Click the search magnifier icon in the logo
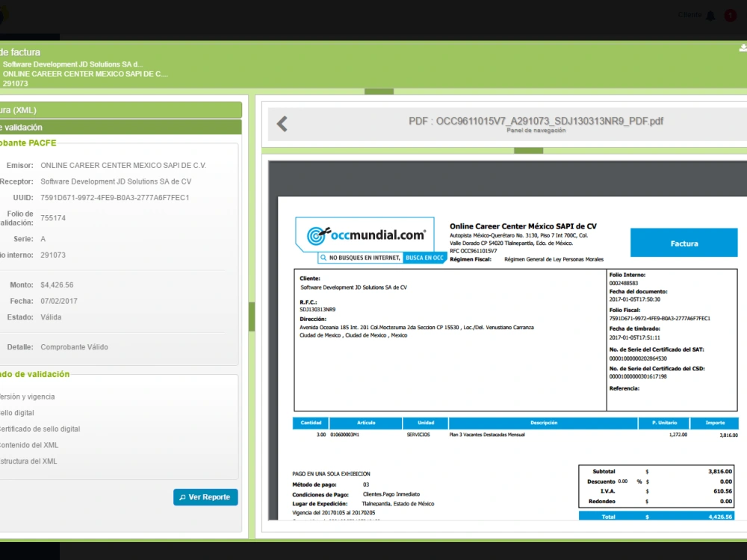 [323, 258]
